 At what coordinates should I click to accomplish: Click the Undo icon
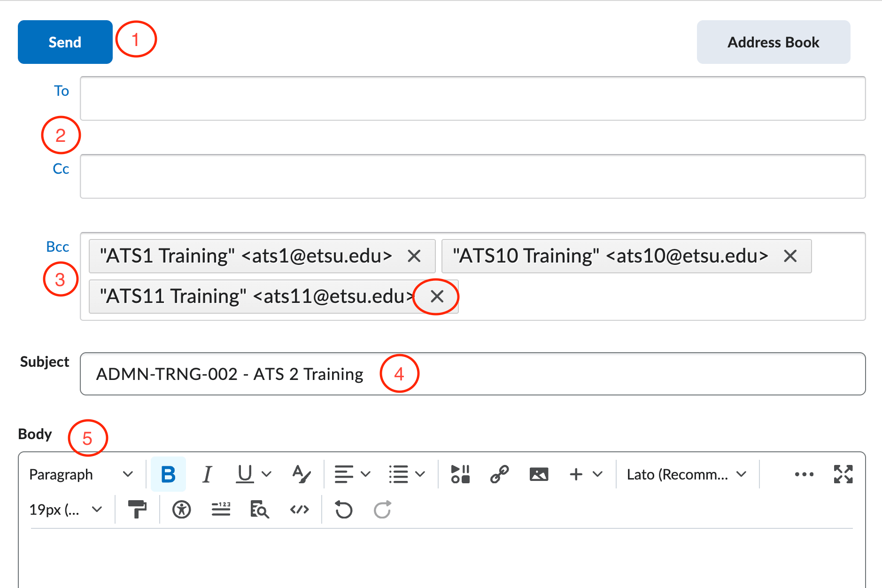coord(343,510)
